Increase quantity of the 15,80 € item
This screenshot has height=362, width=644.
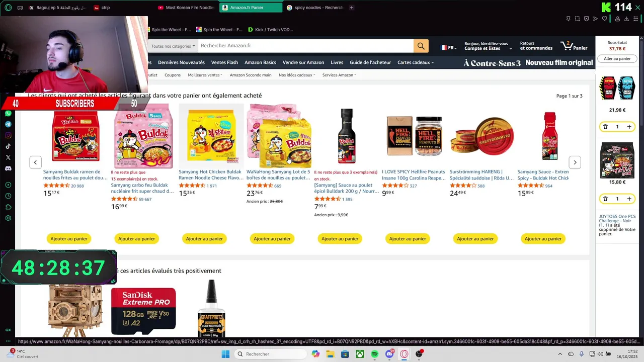[629, 199]
